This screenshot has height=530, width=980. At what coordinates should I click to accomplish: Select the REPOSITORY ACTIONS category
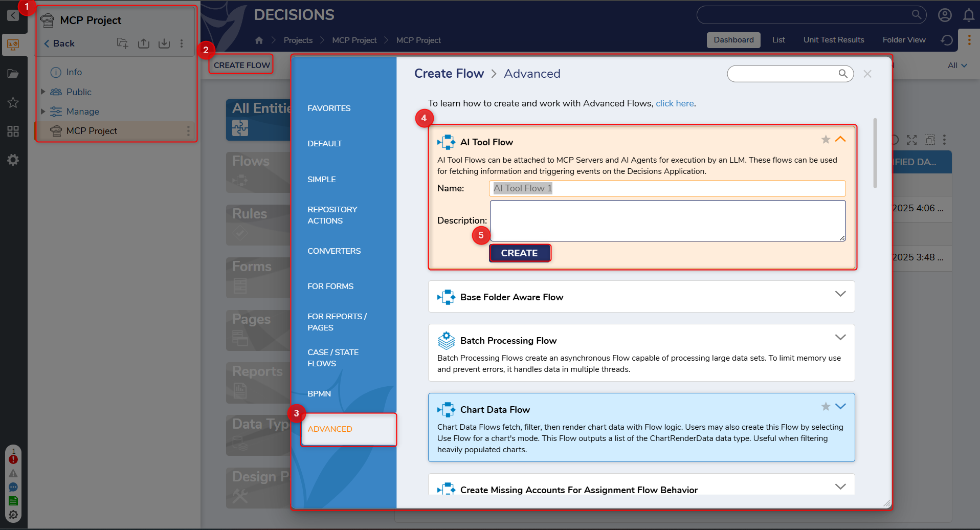pos(332,215)
